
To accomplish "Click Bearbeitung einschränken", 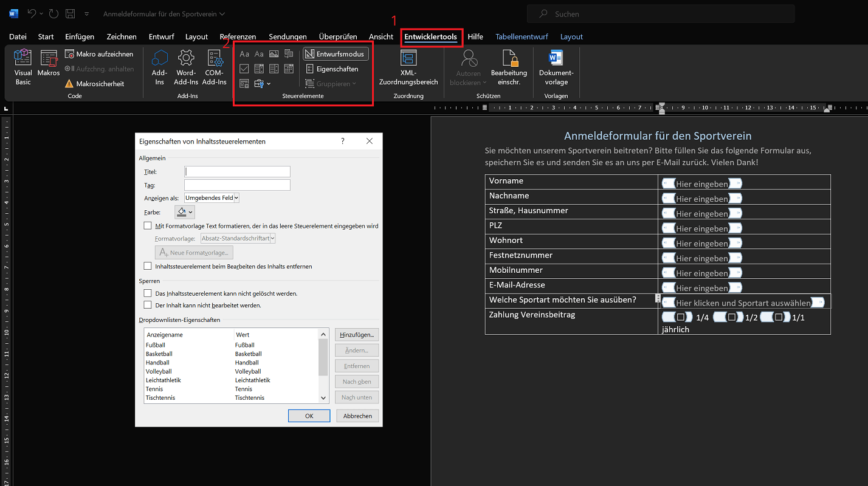I will pos(509,67).
